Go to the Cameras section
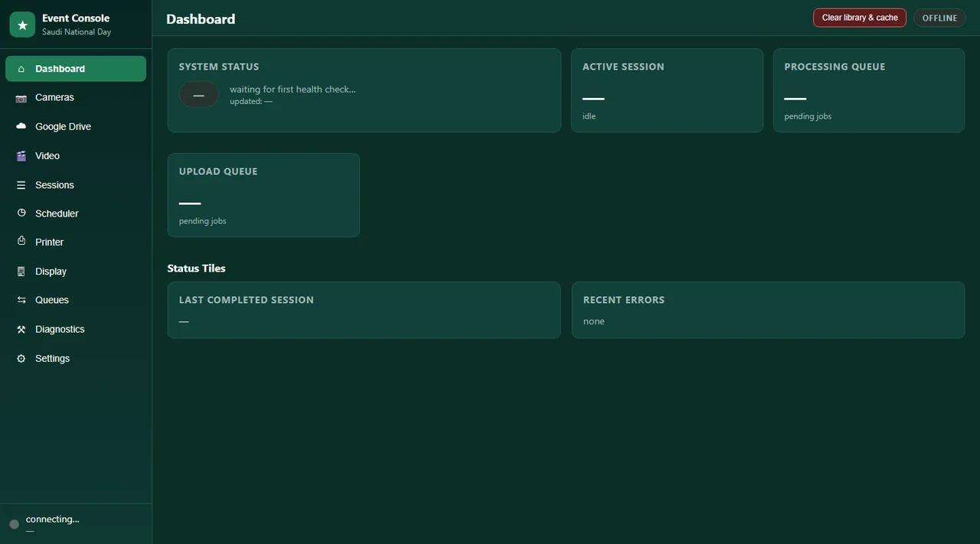 pyautogui.click(x=76, y=97)
